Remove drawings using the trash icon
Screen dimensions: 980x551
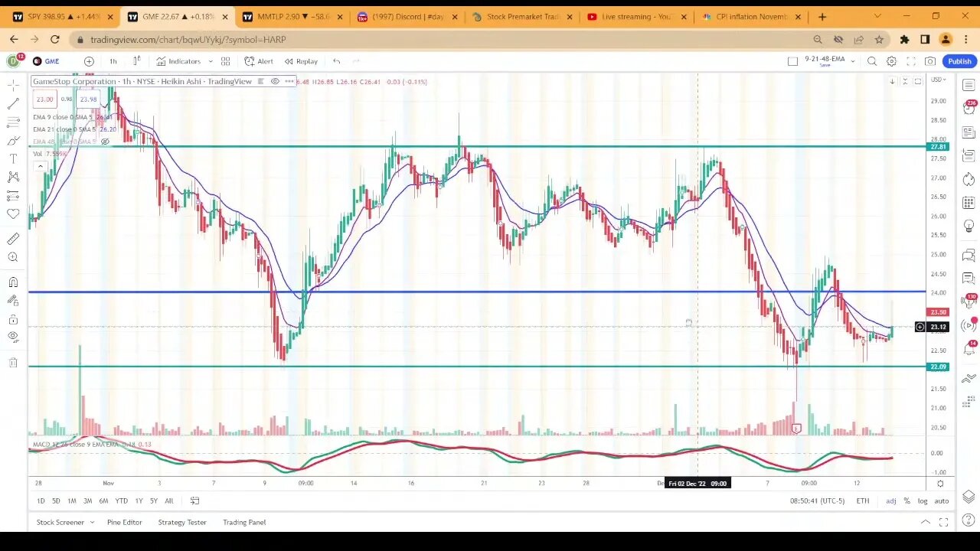click(13, 362)
